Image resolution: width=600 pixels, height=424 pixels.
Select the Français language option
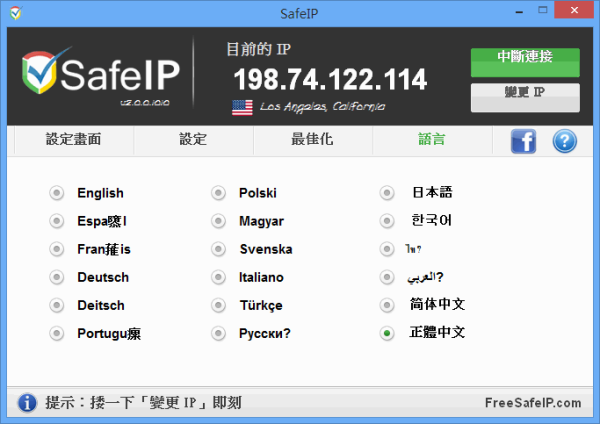(x=57, y=249)
